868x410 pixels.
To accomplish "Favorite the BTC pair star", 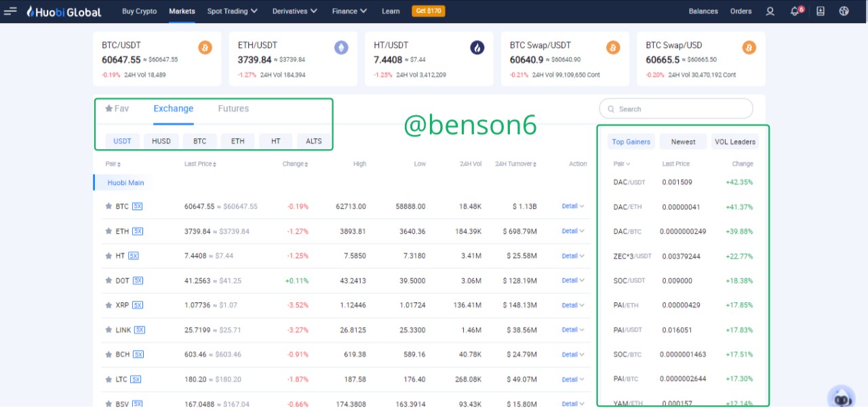I will [108, 207].
